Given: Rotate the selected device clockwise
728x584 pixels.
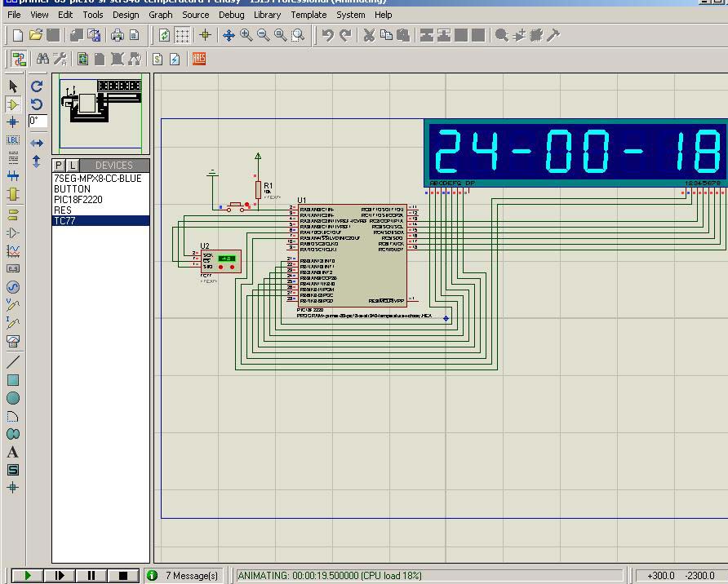Looking at the screenshot, I should tap(35, 86).
